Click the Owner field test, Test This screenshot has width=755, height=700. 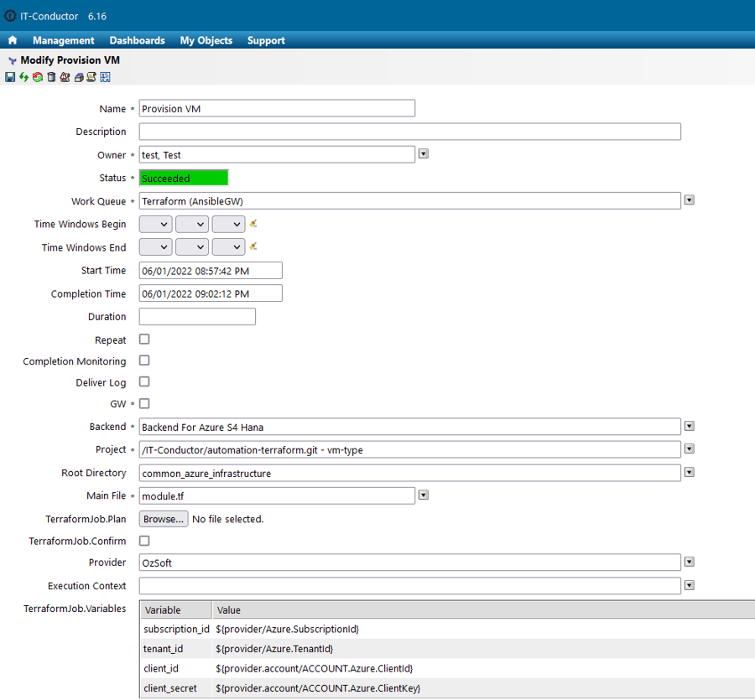point(277,154)
